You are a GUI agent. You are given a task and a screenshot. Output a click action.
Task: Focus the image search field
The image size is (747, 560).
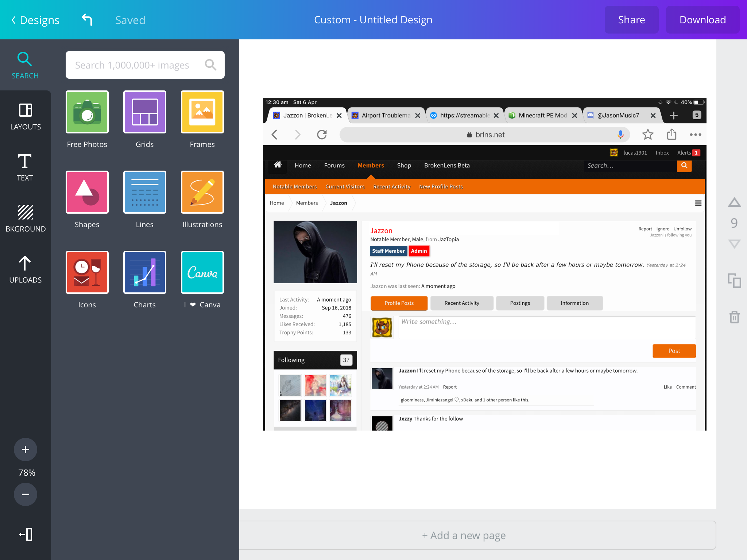click(145, 65)
